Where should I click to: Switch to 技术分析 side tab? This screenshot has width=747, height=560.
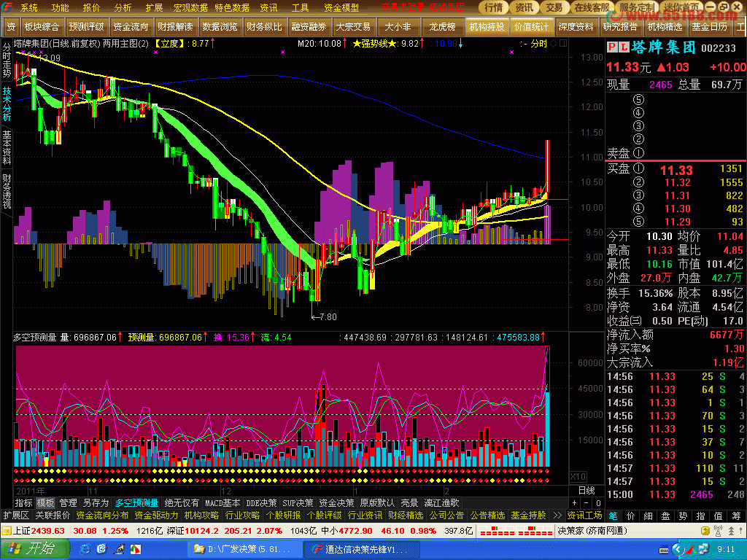tap(7, 103)
